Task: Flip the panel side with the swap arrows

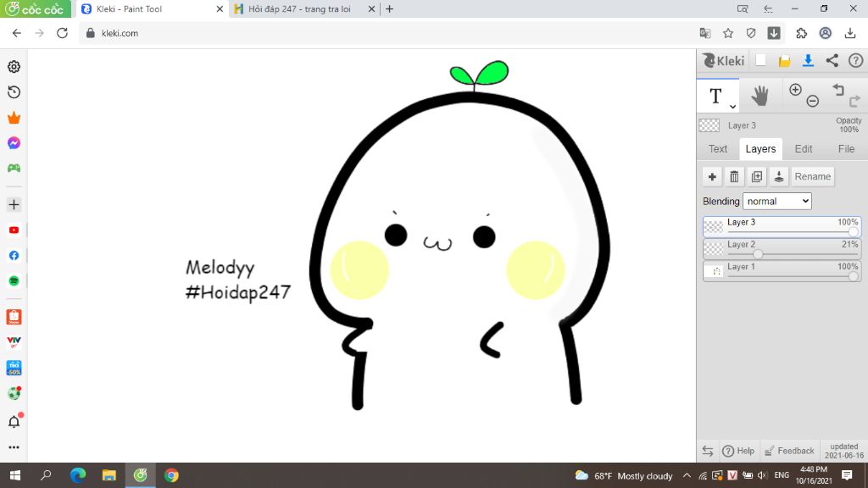Action: coord(708,451)
